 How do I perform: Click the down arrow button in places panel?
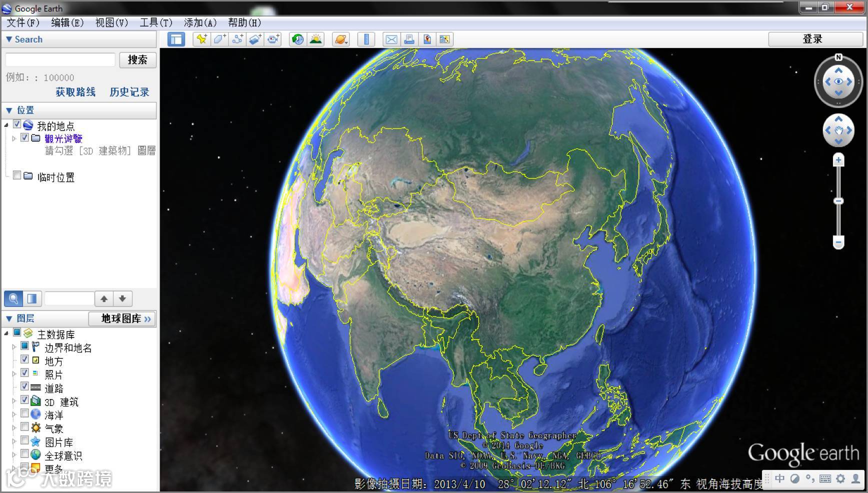[x=123, y=298]
